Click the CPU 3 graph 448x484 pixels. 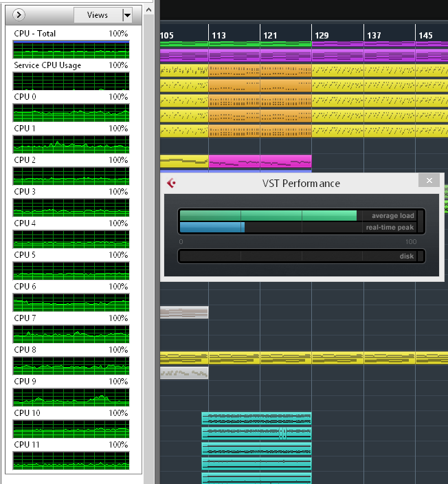click(x=71, y=208)
